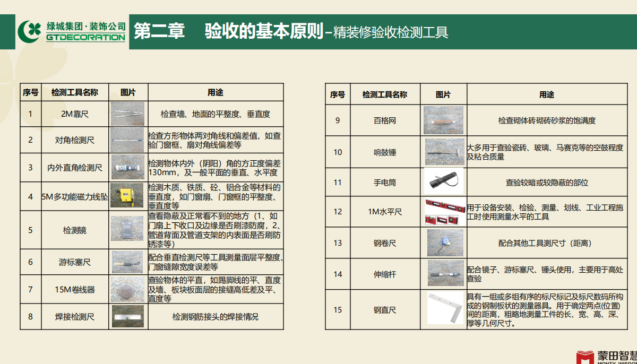Click usage description for 响鼓锤 about 空鼓程度

point(545,152)
